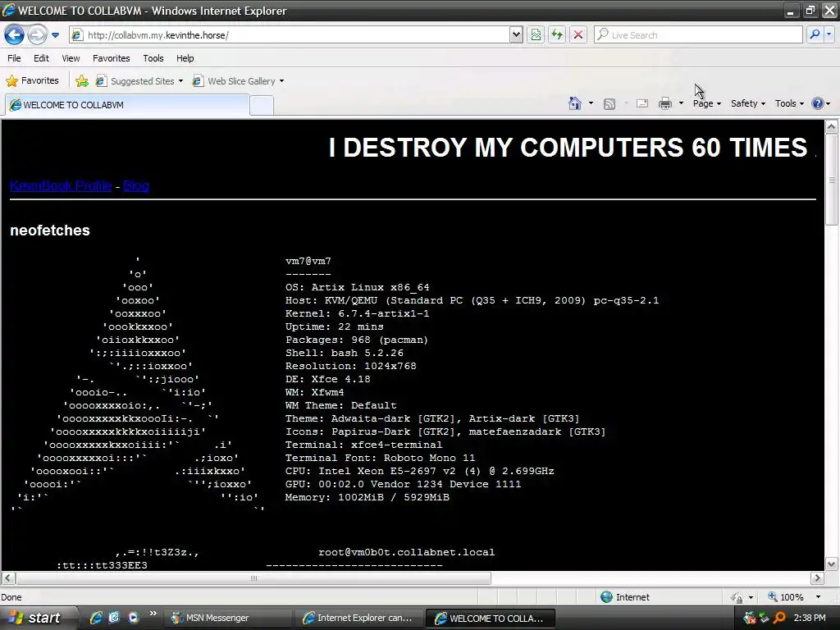
Task: Open the zoom level 100% button
Action: tap(785, 597)
